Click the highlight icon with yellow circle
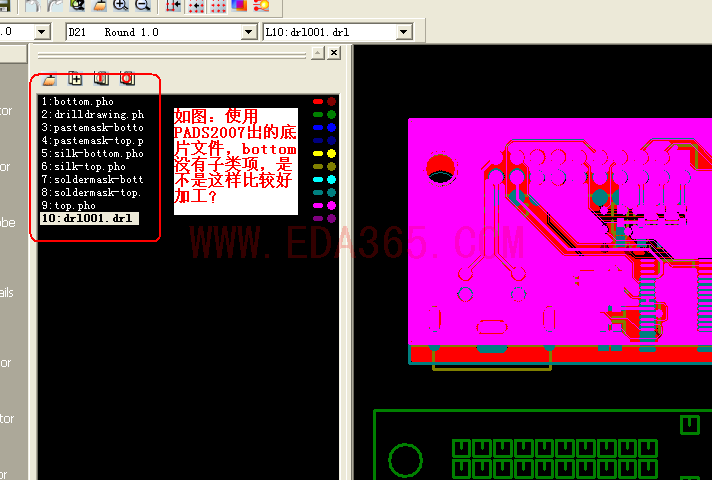Viewport: 713px width, 480px height. pos(261,5)
